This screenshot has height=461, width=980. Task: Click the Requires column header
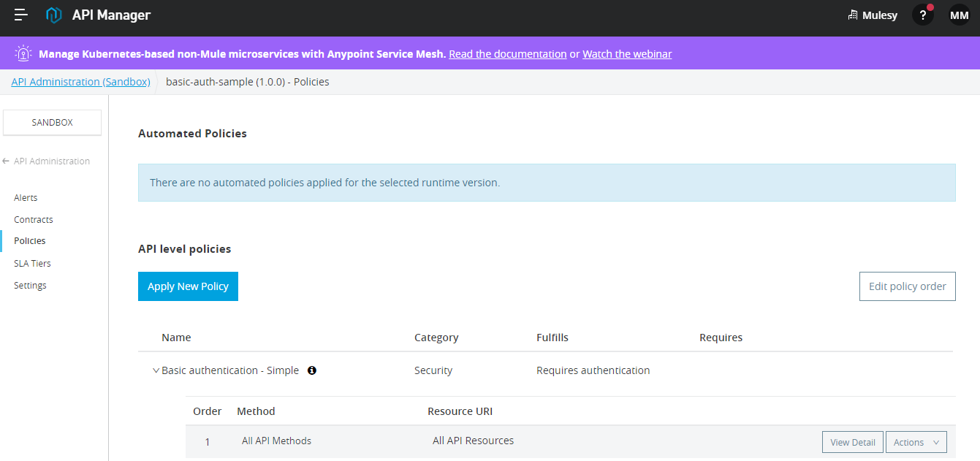[x=721, y=338]
